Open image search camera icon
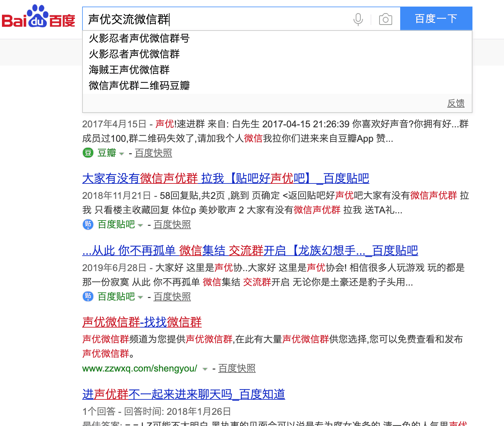Screen dimensions: 504x426 pos(385,19)
